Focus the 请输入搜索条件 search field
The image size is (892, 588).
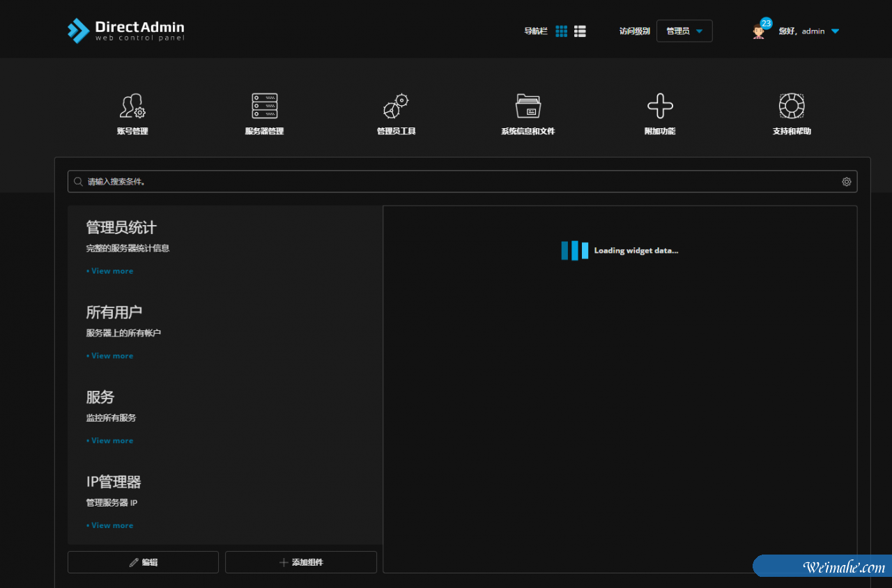click(460, 182)
